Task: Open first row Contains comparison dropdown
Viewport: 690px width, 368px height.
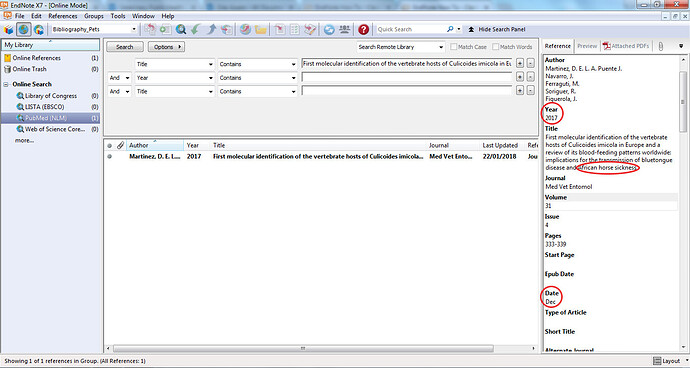Action: click(294, 64)
